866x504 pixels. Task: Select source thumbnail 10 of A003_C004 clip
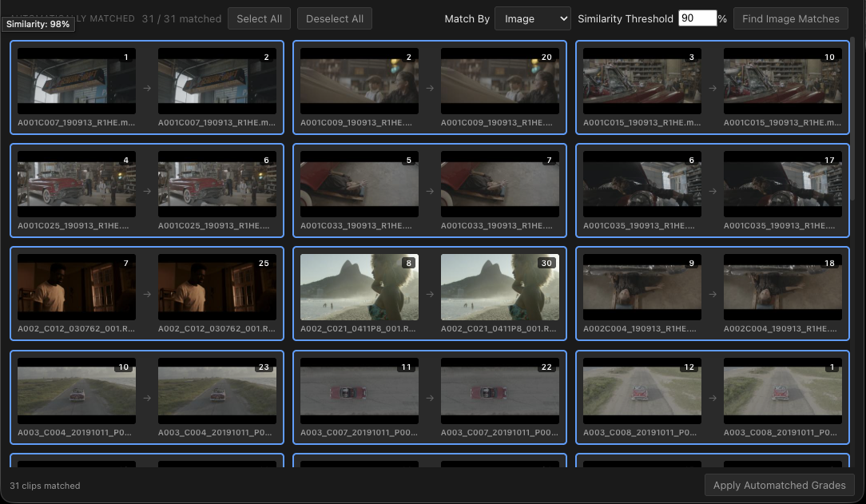77,391
